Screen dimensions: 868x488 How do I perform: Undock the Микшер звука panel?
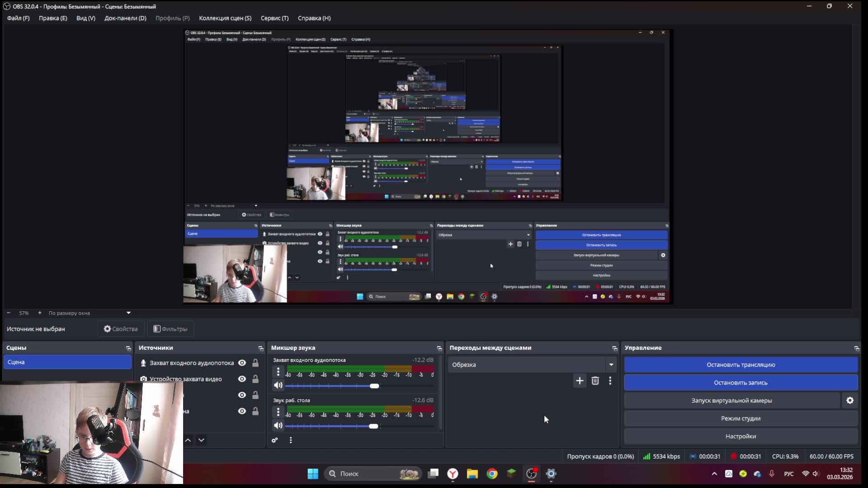pyautogui.click(x=439, y=348)
